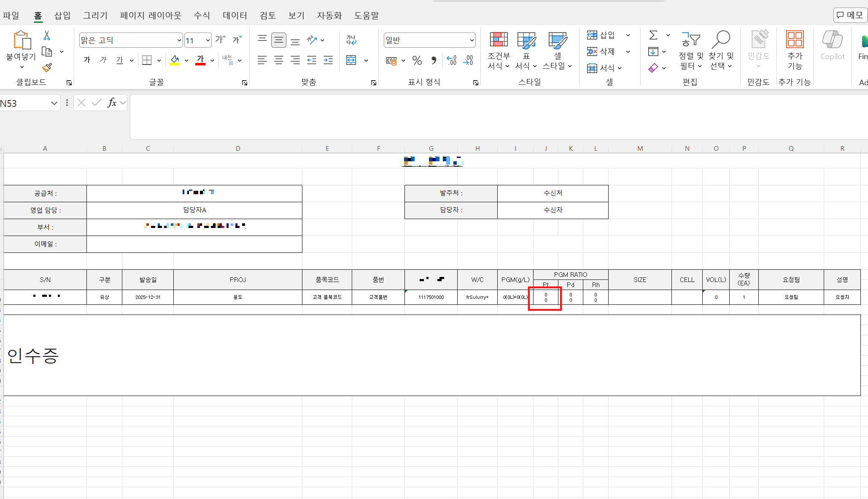Click the Insert Function fx icon

(x=112, y=103)
